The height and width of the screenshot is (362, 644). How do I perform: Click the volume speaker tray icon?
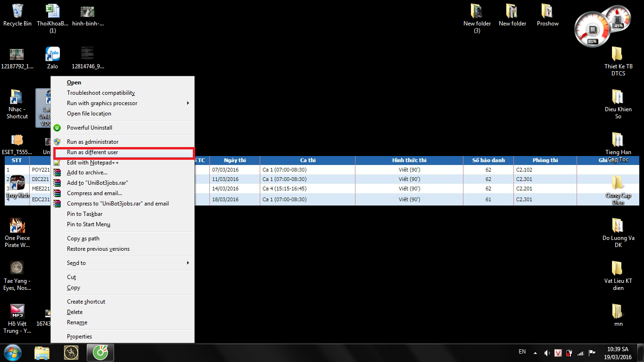click(x=547, y=353)
